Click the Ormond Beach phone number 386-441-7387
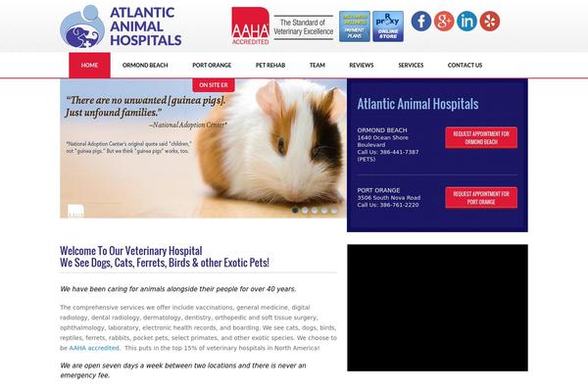 tap(399, 152)
